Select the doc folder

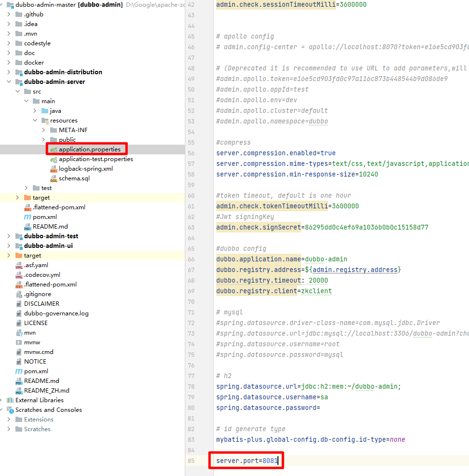pos(29,53)
